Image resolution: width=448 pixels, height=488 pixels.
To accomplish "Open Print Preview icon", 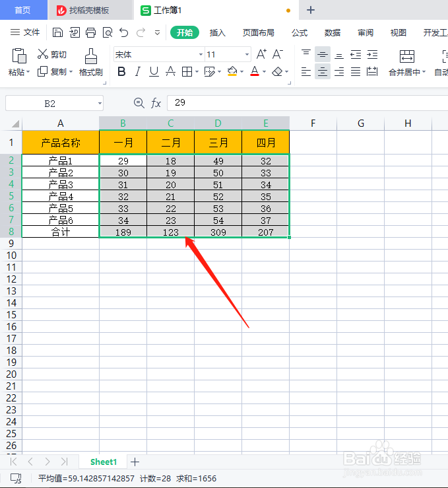I will coord(108,32).
